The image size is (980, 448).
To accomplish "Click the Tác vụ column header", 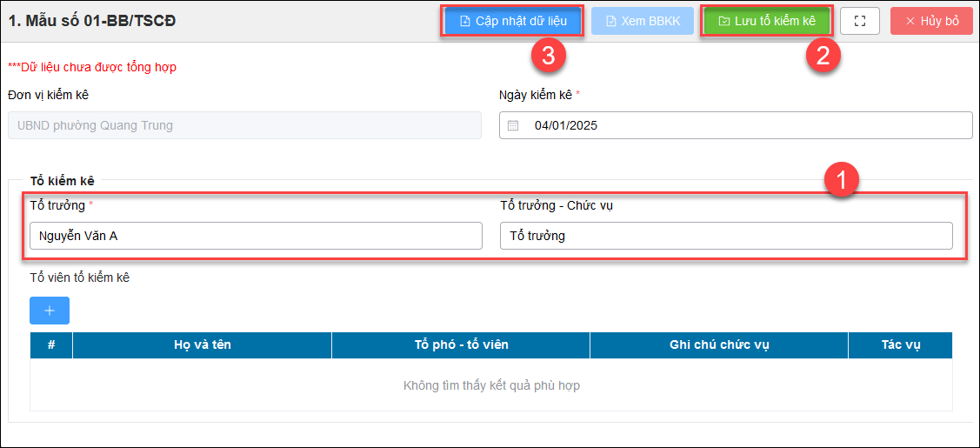I will pos(900,345).
